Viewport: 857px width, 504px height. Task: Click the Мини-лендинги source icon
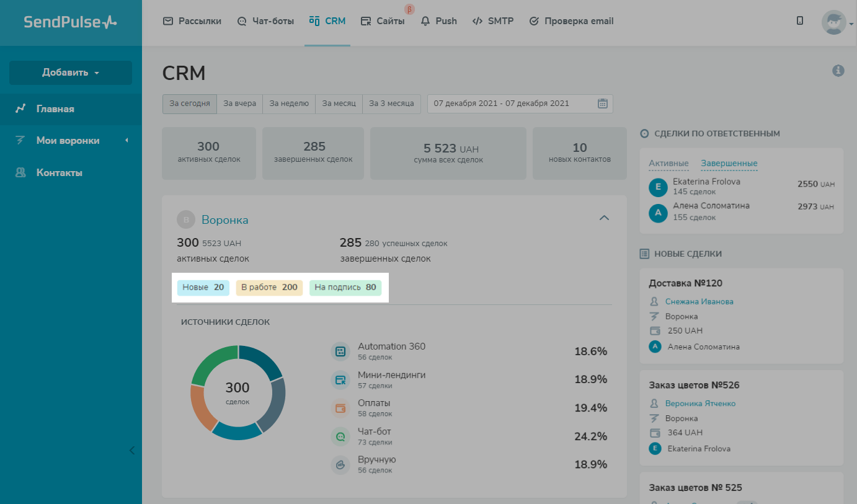[340, 380]
